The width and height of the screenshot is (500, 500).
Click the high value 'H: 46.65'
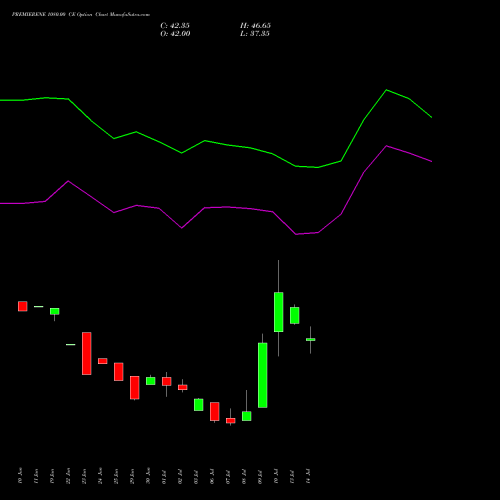click(x=255, y=26)
